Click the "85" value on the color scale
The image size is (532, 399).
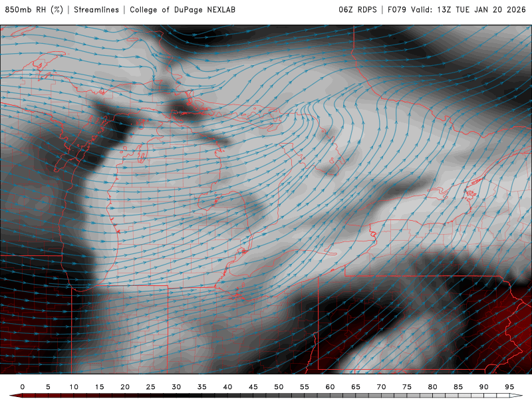click(458, 387)
